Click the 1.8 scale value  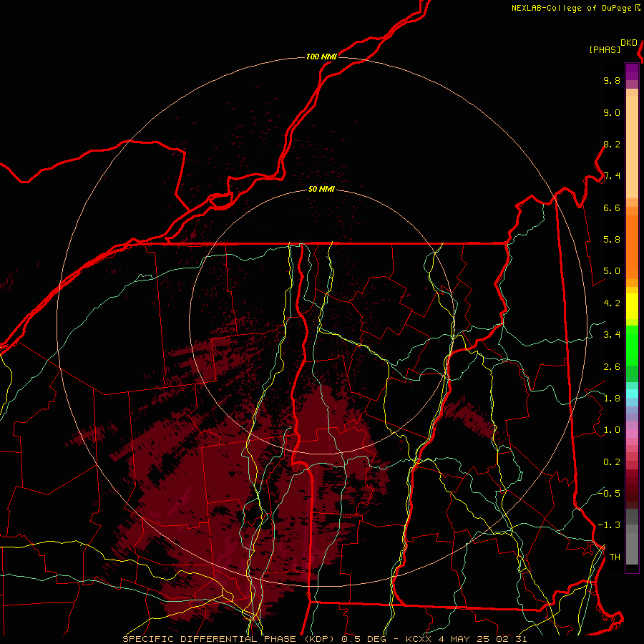pyautogui.click(x=612, y=399)
